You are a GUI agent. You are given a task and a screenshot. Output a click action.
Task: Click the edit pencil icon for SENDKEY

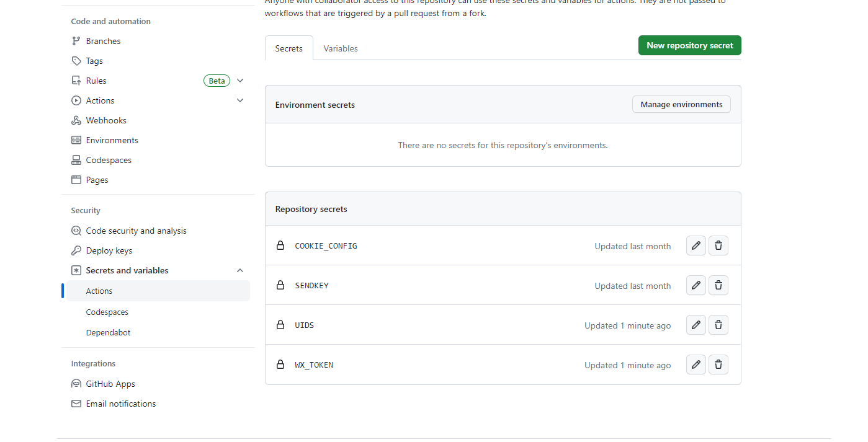click(696, 285)
